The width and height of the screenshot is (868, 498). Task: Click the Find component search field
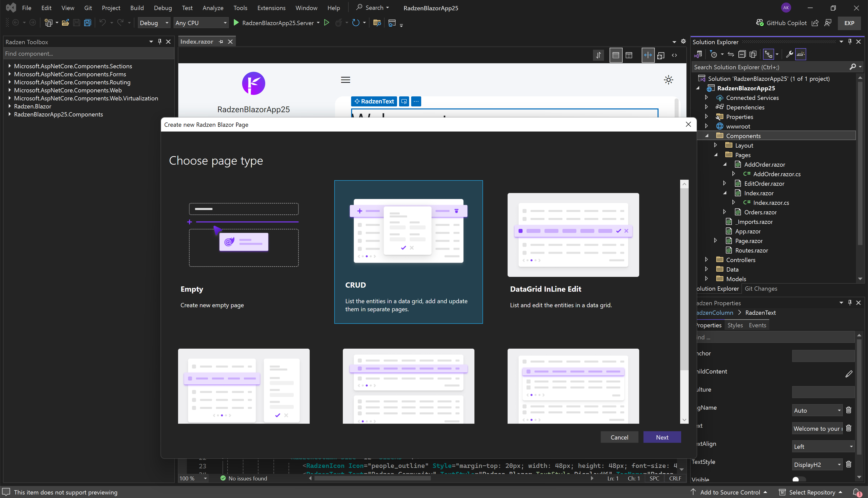tap(88, 54)
